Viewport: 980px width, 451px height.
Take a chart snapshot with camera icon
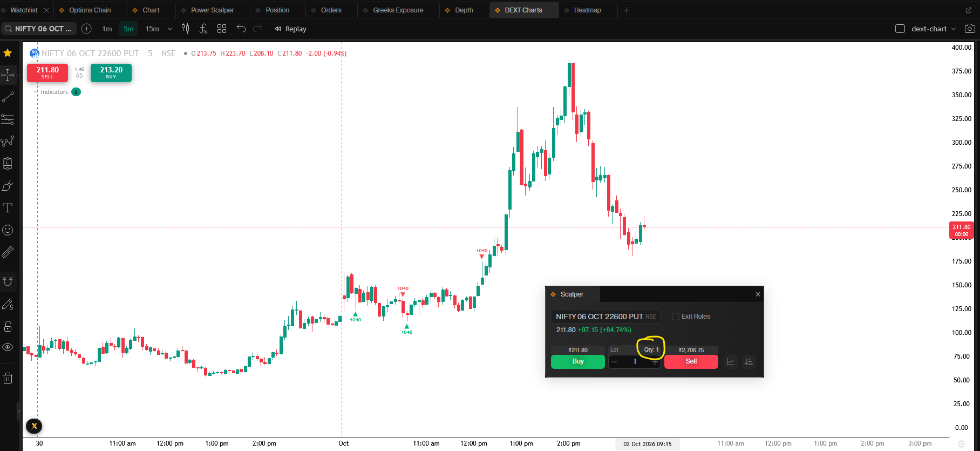tap(970, 29)
